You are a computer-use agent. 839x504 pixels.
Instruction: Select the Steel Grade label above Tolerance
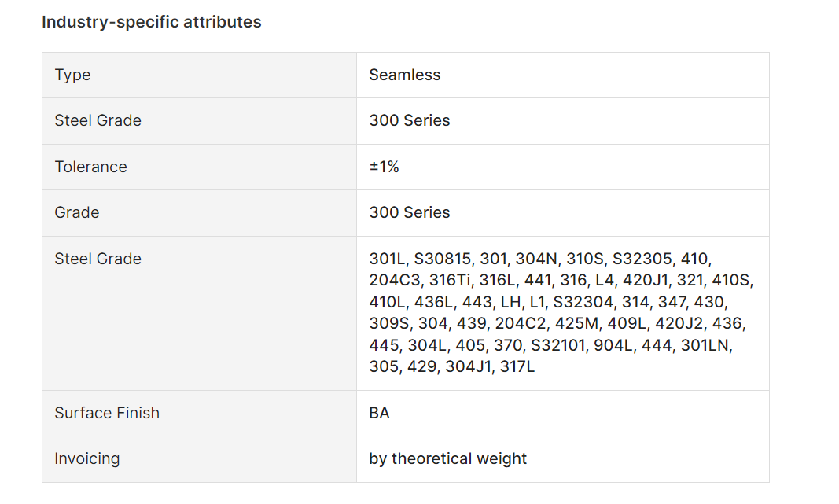(98, 120)
